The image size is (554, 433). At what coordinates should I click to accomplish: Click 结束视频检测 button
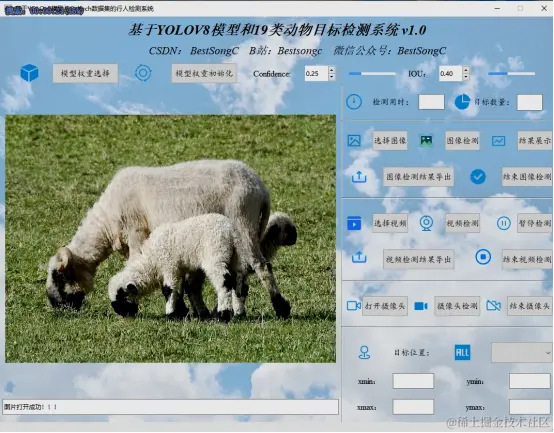pyautogui.click(x=527, y=260)
